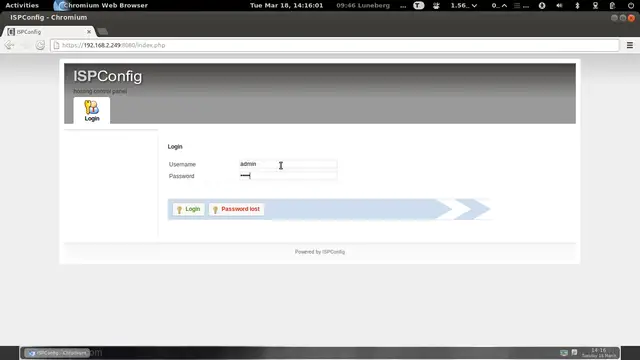Click the rounded T indicator icon
Screen dimensions: 640x360
point(418,5)
